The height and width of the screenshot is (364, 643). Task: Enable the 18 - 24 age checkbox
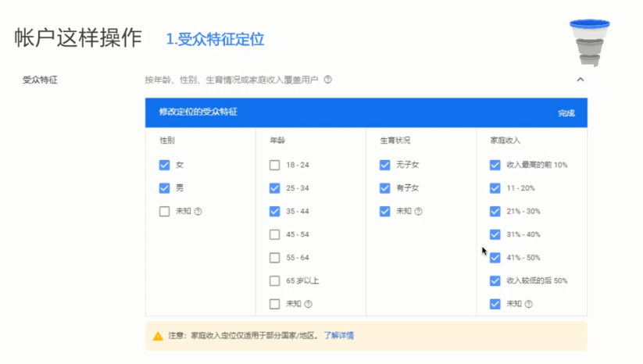(x=275, y=165)
